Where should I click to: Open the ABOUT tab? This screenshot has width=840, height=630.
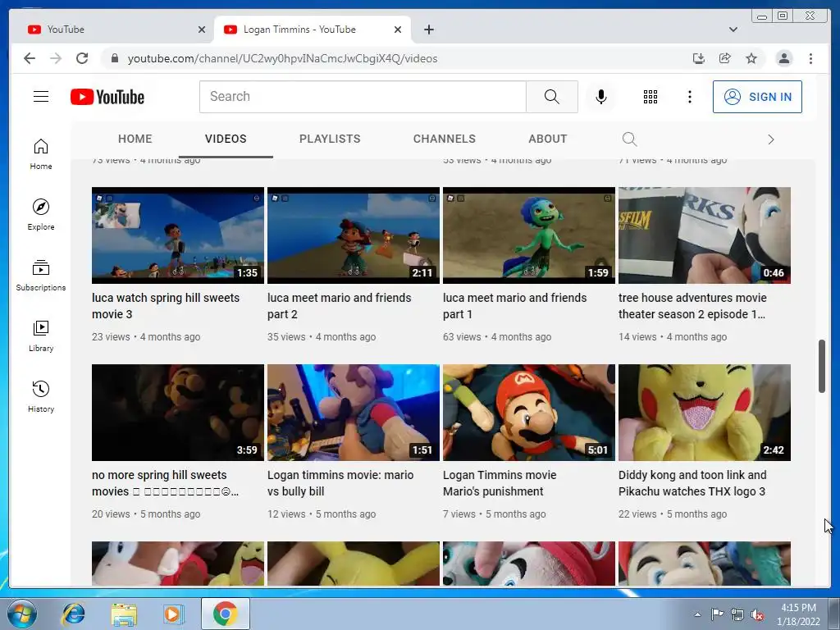pyautogui.click(x=547, y=139)
